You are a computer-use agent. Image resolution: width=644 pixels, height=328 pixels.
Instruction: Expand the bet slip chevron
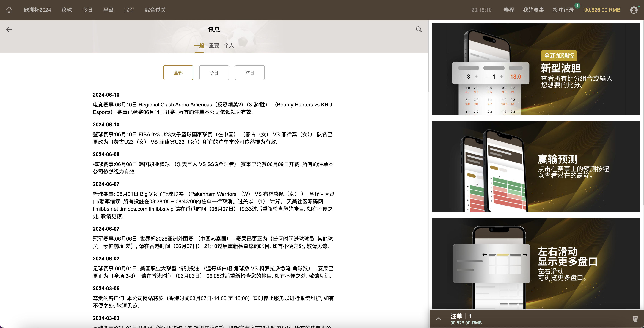(x=438, y=319)
